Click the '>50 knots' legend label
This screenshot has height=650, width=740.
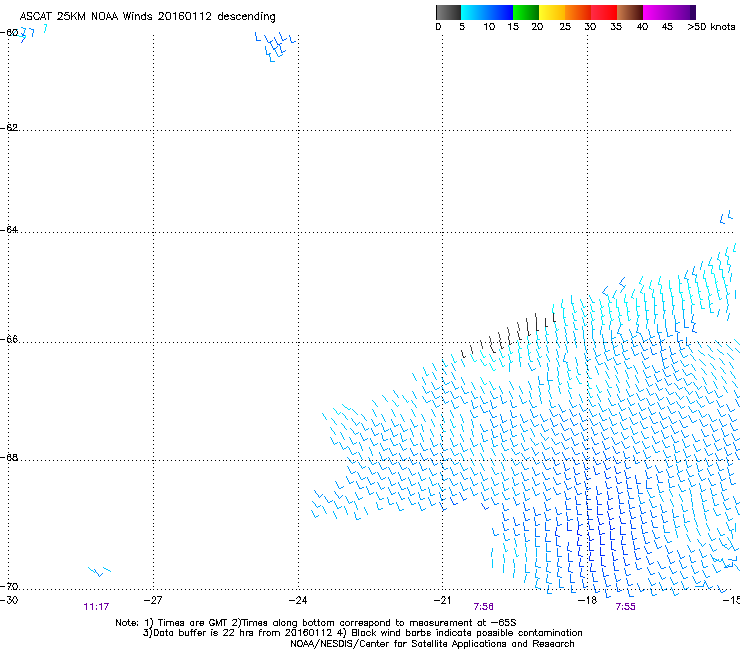coord(711,27)
